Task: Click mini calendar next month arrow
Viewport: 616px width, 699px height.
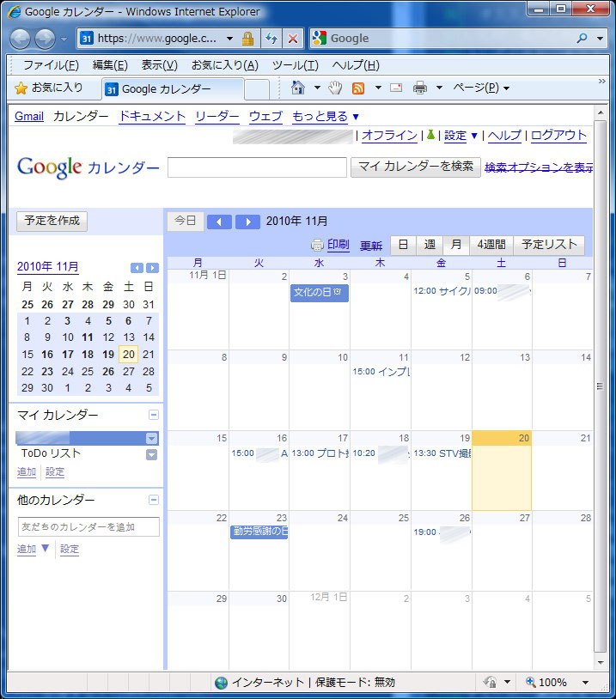Action: tap(152, 267)
